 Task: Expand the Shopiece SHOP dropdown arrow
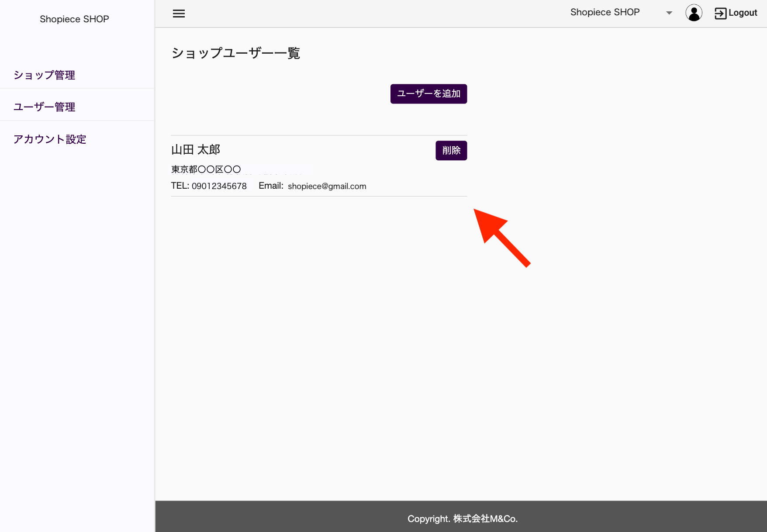coord(669,13)
